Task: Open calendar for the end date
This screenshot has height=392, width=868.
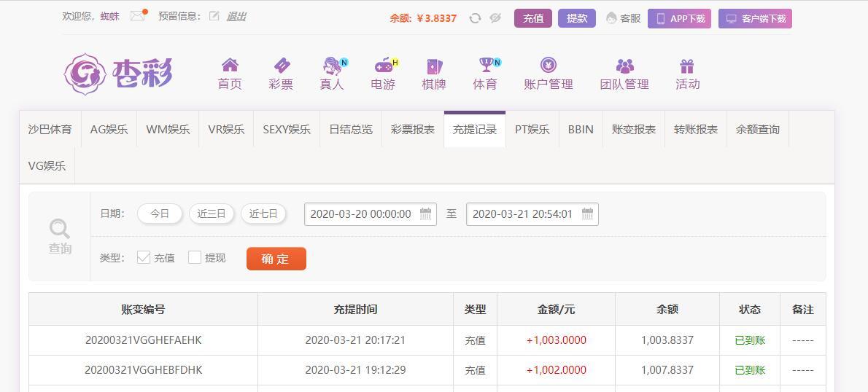Action: click(587, 214)
